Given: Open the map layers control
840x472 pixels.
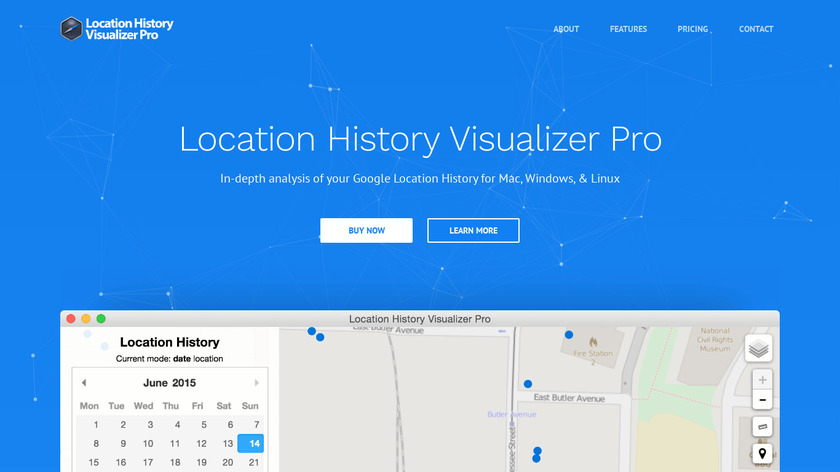Looking at the screenshot, I should pyautogui.click(x=759, y=349).
